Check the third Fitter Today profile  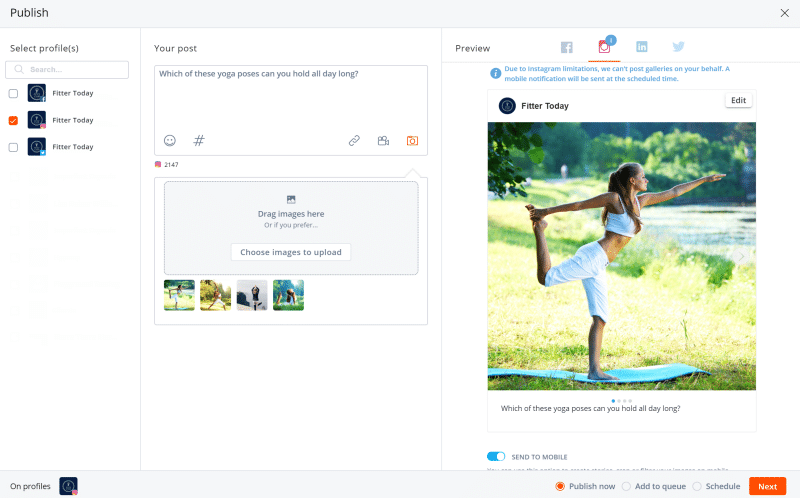[13, 147]
